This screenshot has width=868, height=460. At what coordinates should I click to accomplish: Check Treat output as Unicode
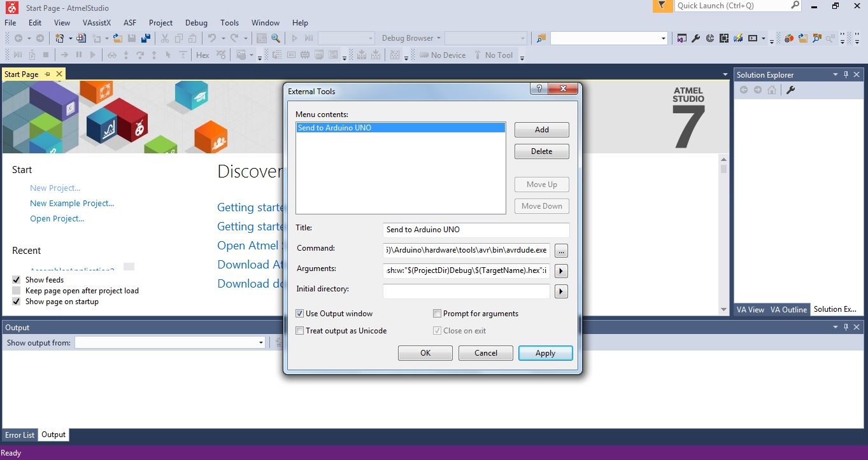(x=299, y=330)
